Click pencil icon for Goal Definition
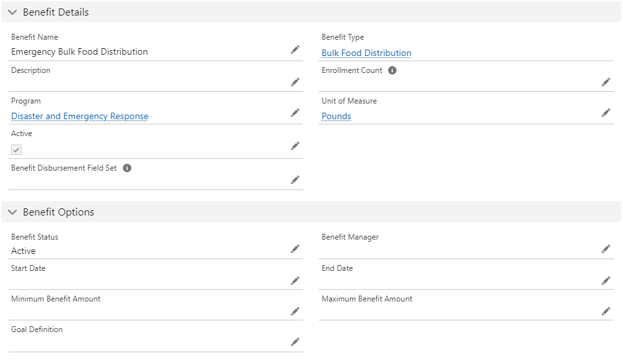Image resolution: width=623 pixels, height=364 pixels. 295,342
